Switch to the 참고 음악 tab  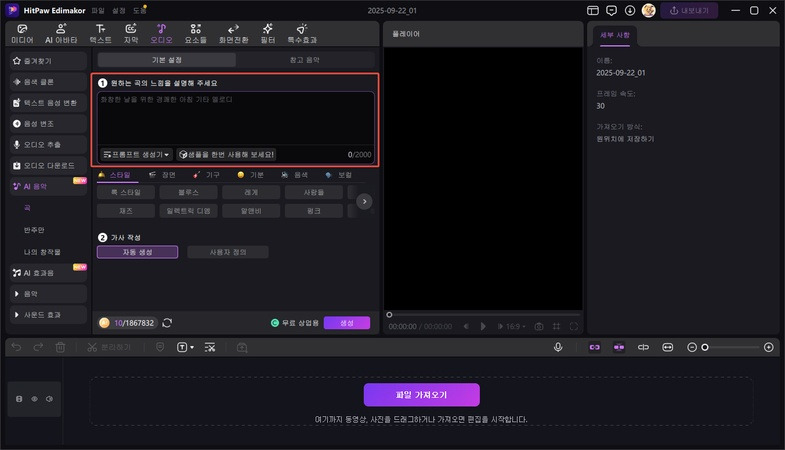305,60
